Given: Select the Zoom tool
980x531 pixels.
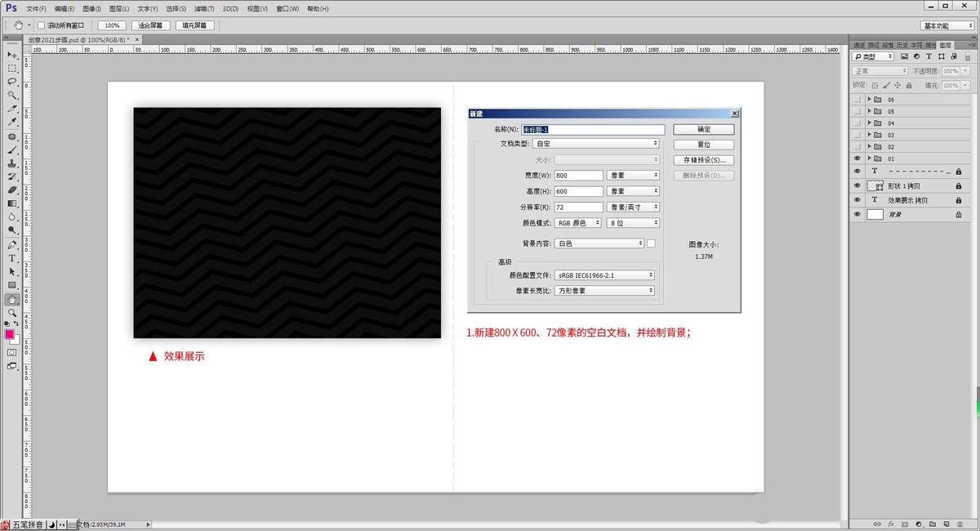Looking at the screenshot, I should [x=12, y=312].
